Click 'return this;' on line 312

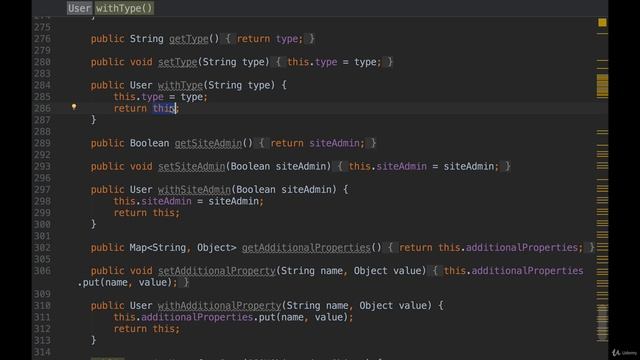coord(147,329)
